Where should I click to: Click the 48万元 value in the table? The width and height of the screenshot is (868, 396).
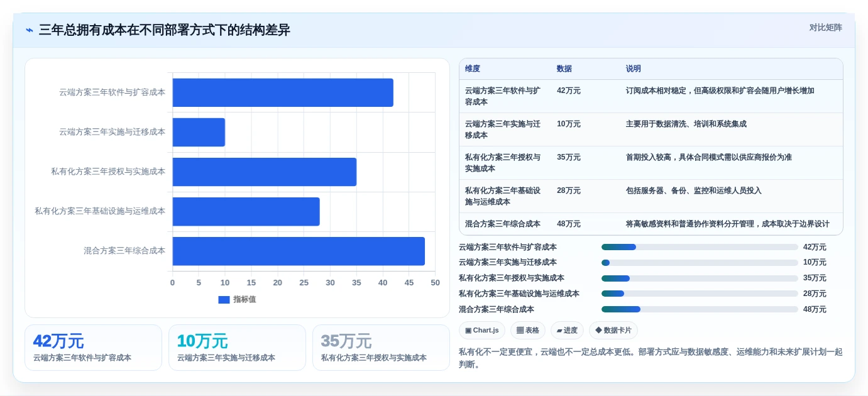(569, 224)
